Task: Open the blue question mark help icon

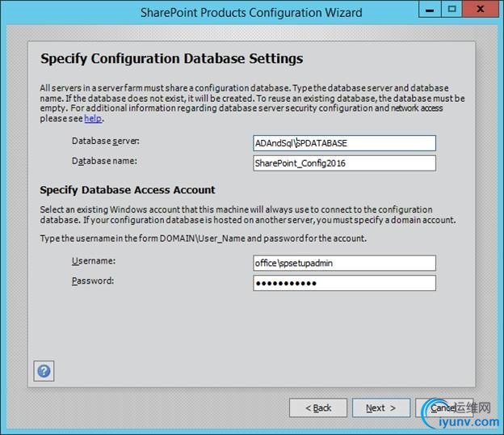Action: click(44, 371)
